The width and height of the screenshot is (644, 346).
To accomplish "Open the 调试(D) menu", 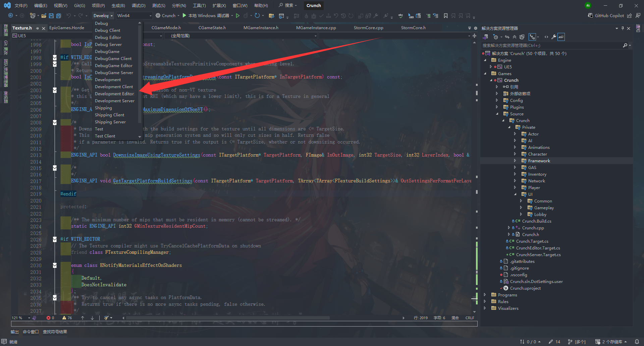I will pyautogui.click(x=139, y=6).
